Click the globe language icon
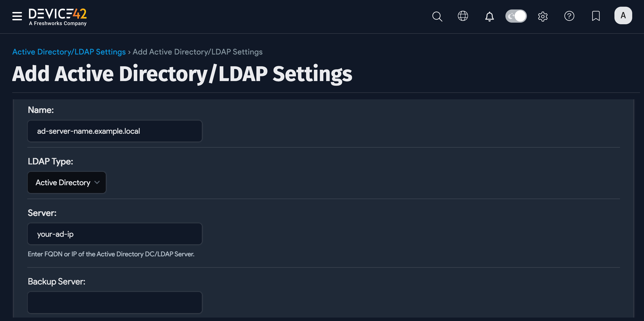The image size is (644, 321). [463, 16]
